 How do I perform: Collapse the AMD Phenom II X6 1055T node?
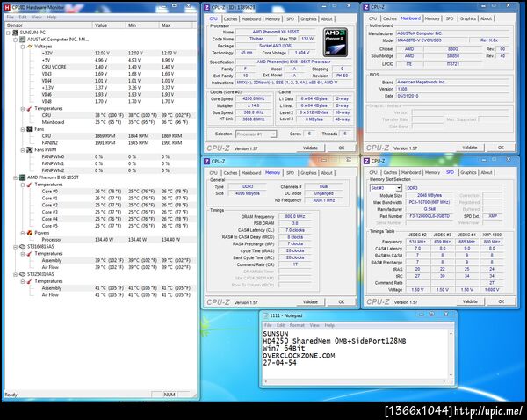(16, 177)
